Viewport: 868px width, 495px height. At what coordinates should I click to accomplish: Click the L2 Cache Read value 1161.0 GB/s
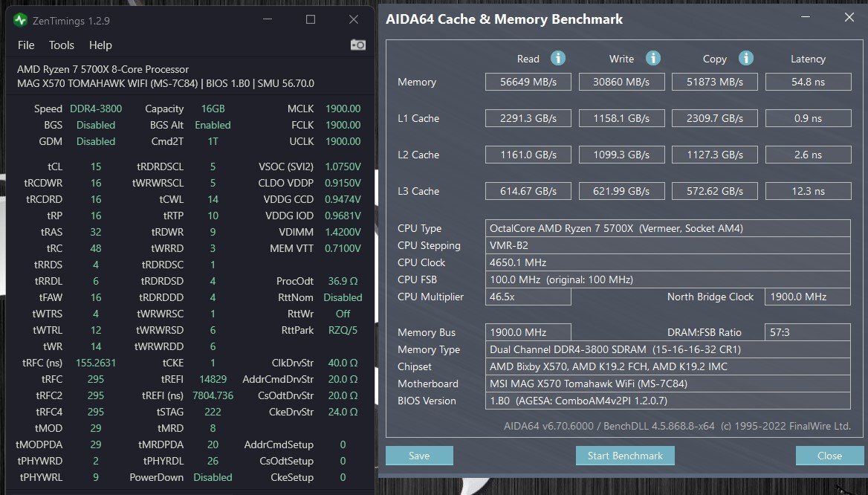[x=528, y=155]
